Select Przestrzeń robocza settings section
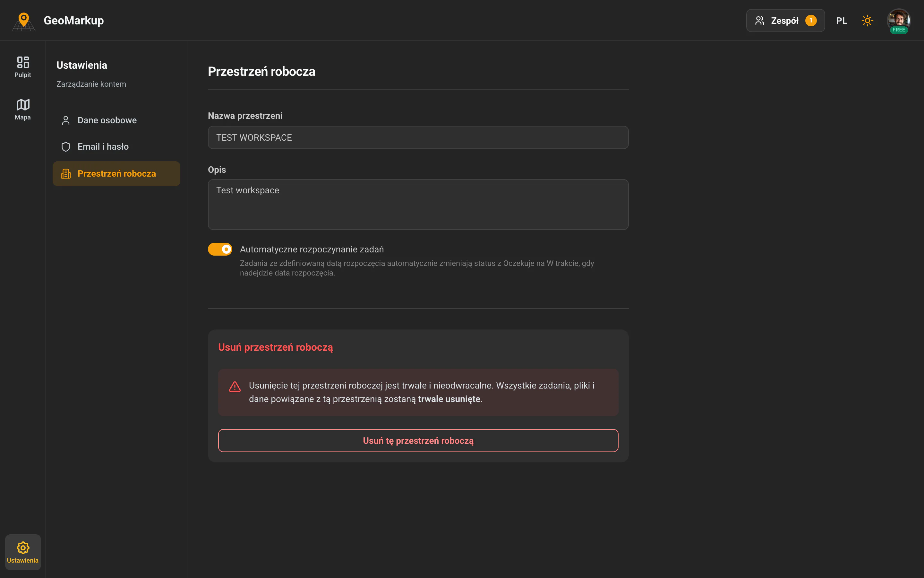The width and height of the screenshot is (924, 578). point(116,173)
